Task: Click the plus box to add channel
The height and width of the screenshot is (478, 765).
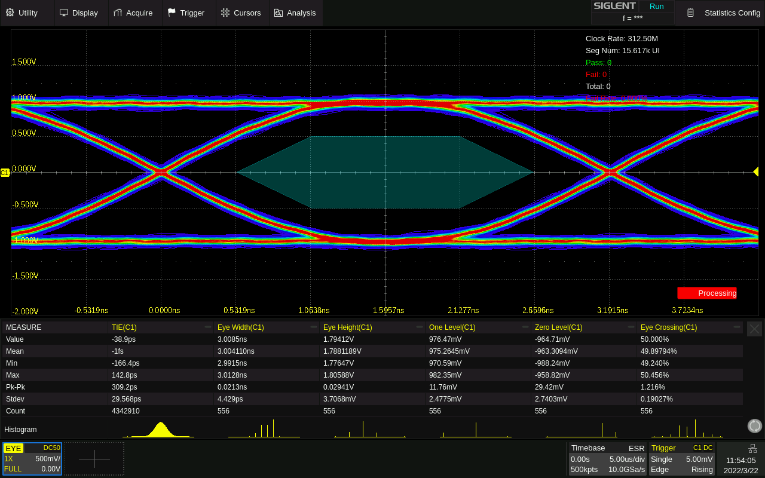Action: click(x=95, y=458)
